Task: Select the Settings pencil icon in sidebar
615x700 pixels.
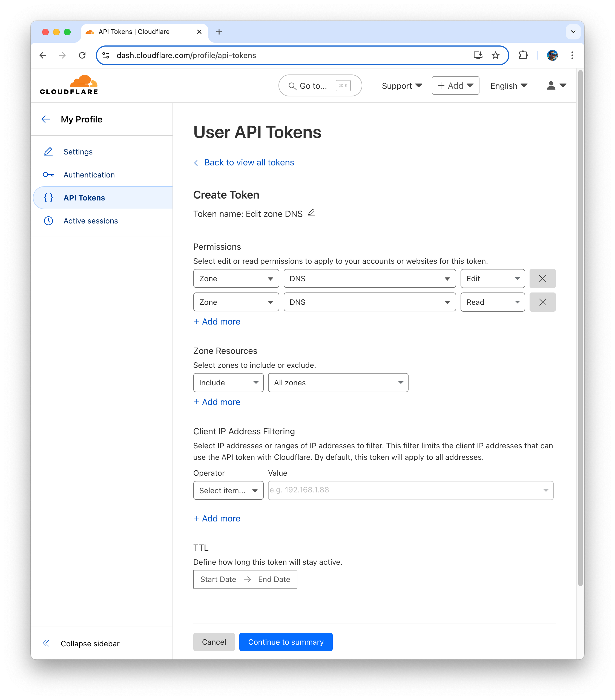Action: [x=48, y=152]
